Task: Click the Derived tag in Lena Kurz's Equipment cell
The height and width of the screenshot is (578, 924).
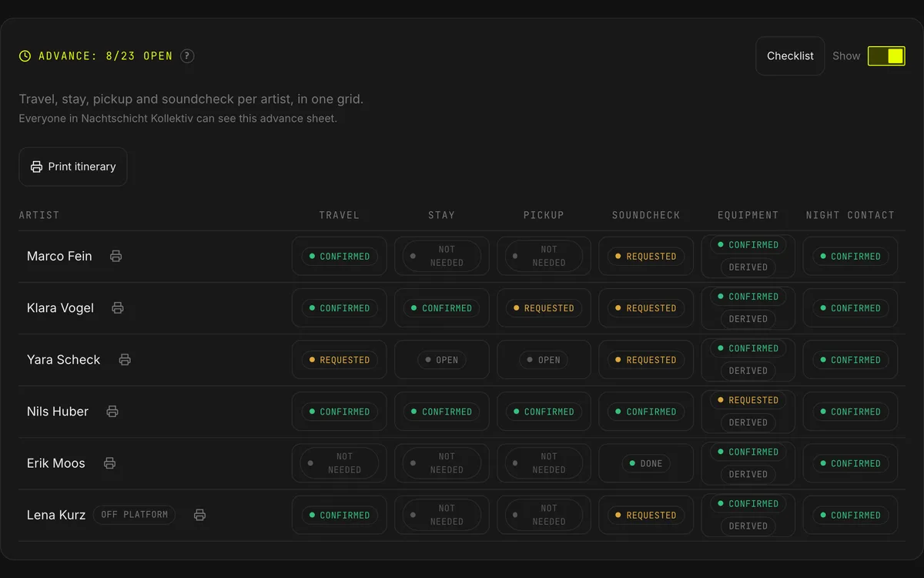Action: pyautogui.click(x=748, y=526)
